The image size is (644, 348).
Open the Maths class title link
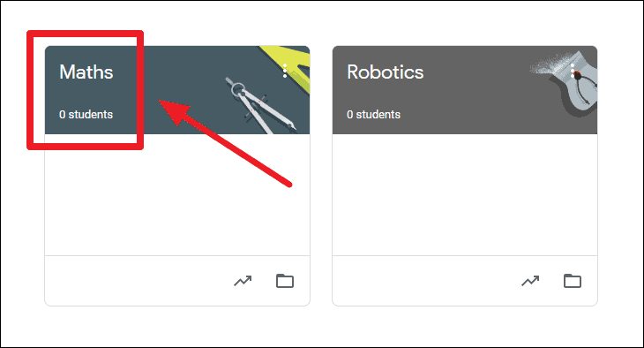[x=86, y=72]
